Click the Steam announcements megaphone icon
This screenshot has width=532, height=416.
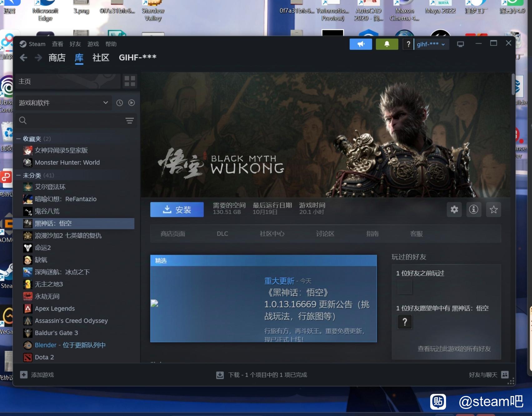click(x=361, y=44)
